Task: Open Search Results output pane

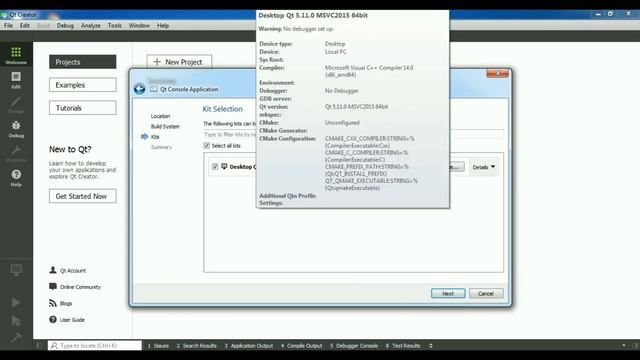Action: point(197,346)
